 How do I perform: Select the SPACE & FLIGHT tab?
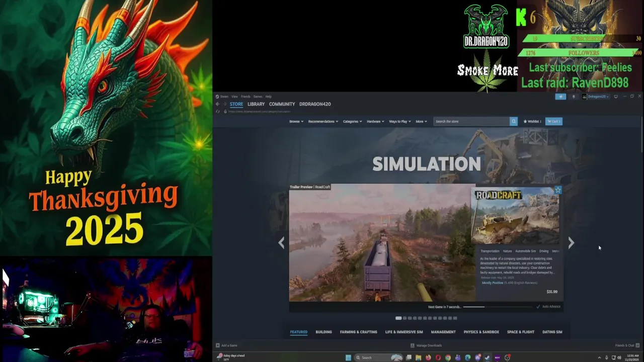[x=521, y=332]
